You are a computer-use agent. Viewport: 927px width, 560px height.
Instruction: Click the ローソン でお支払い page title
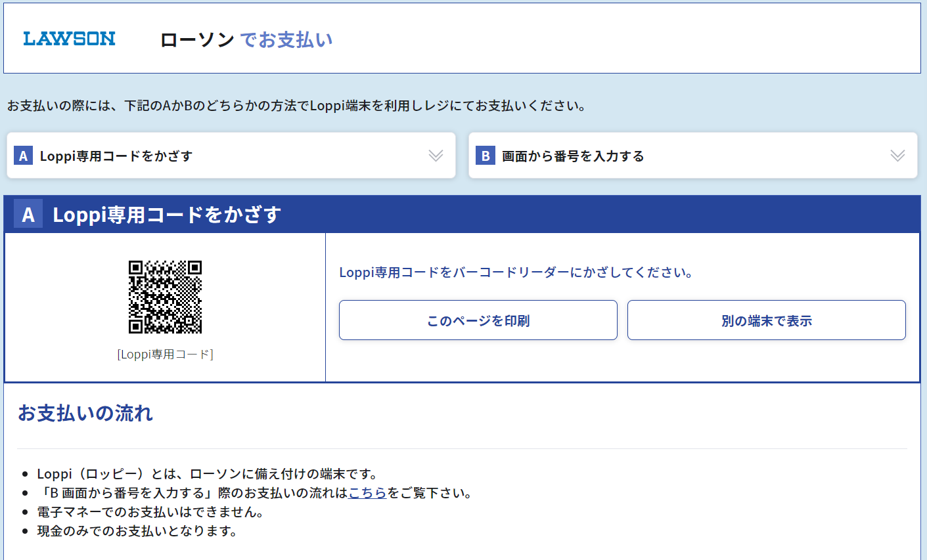pyautogui.click(x=246, y=39)
